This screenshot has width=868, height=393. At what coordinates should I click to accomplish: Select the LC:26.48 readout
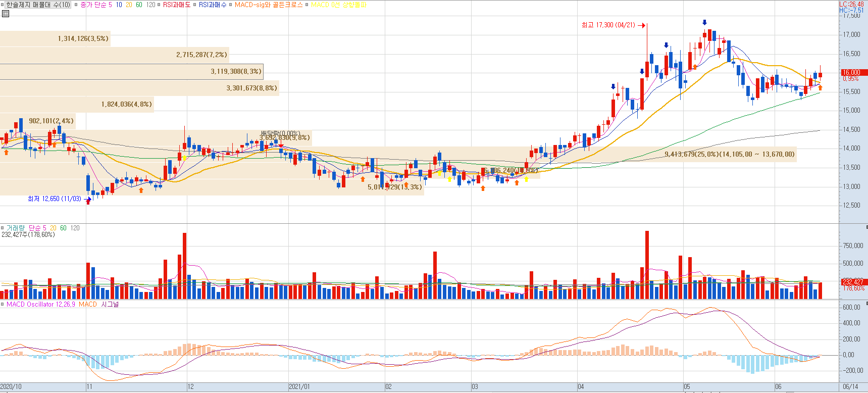851,4
